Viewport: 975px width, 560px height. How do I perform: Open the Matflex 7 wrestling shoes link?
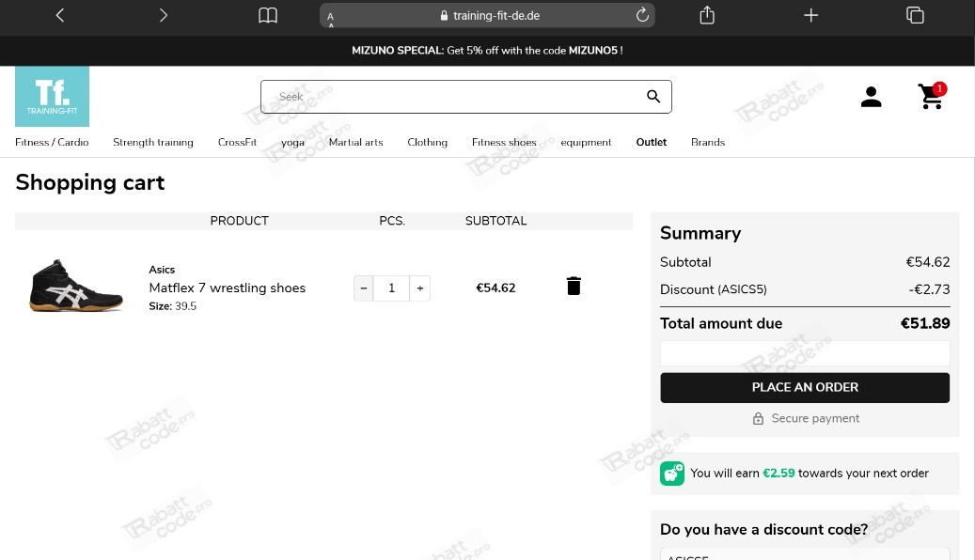click(x=227, y=288)
